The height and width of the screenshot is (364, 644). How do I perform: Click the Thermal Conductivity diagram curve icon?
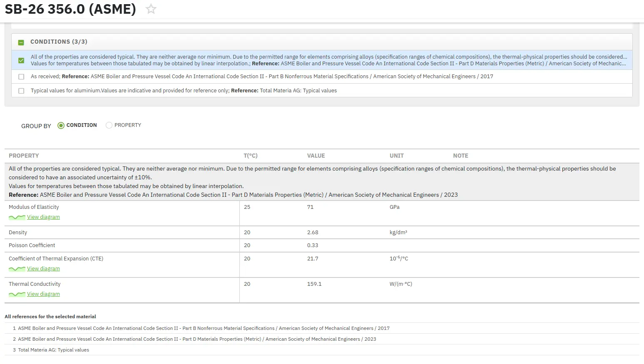coord(17,295)
